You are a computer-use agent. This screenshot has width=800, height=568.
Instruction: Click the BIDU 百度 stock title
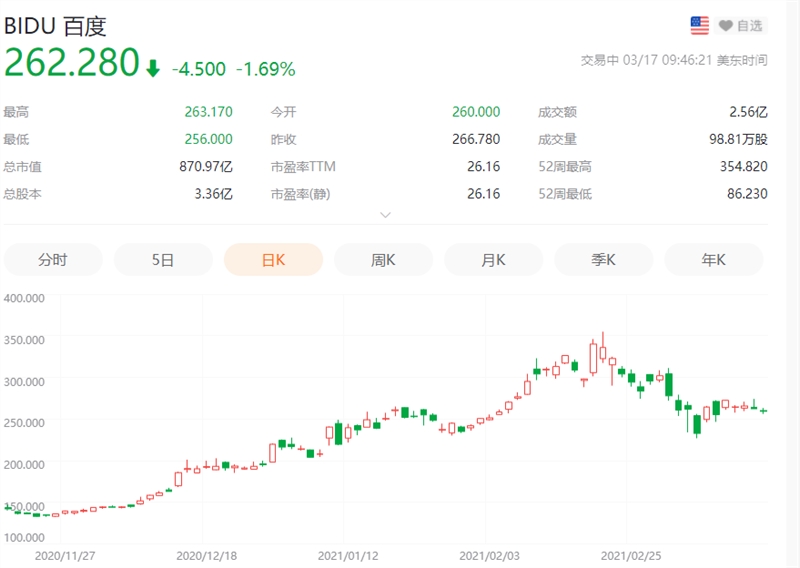click(55, 27)
